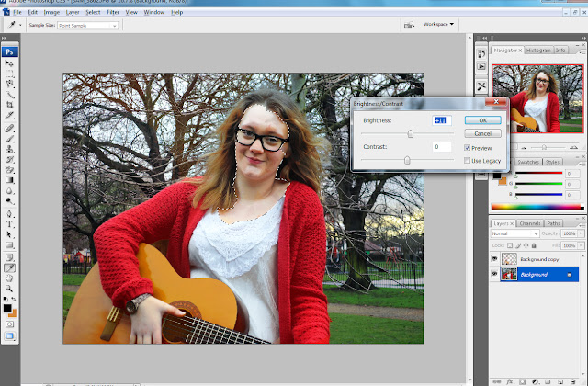Click OK in Brightness/Contrast dialog
Image resolution: width=588 pixels, height=386 pixels.
coord(483,120)
